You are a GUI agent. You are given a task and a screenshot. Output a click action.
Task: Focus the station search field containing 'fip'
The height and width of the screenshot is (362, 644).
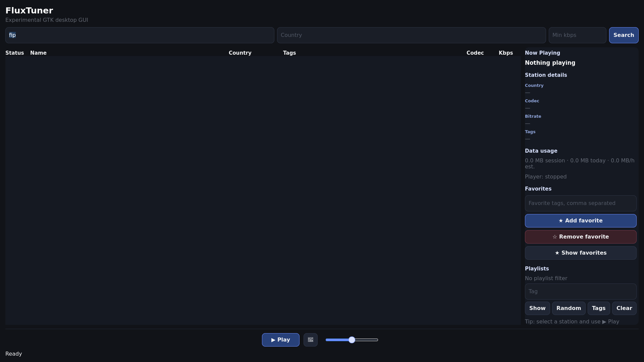140,35
